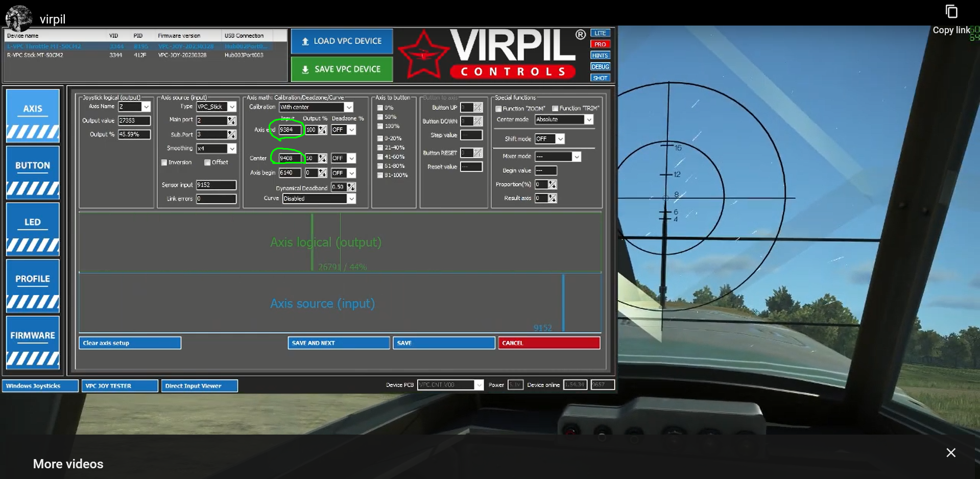Screen dimensions: 980x479
Task: Click the Copy link icon
Action: tap(951, 11)
